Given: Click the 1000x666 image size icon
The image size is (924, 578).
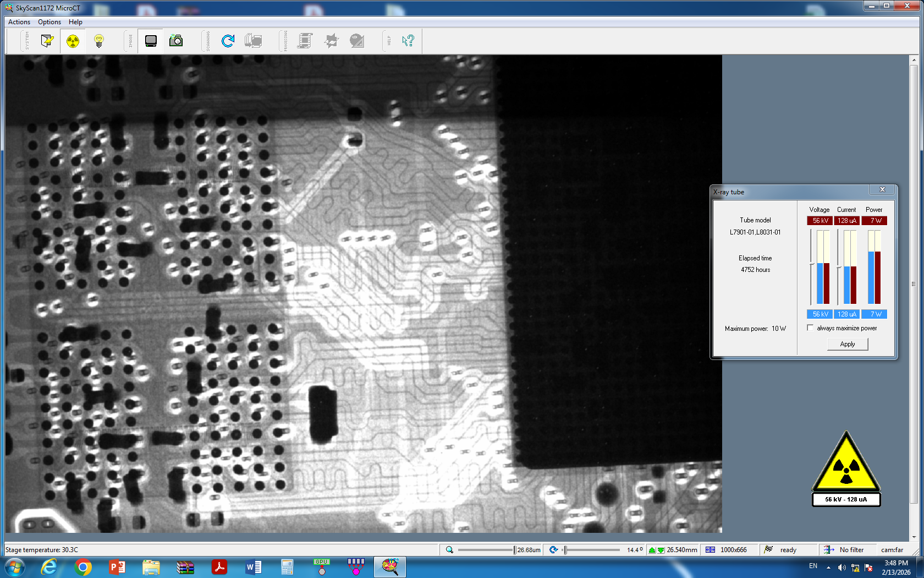Looking at the screenshot, I should tap(711, 550).
